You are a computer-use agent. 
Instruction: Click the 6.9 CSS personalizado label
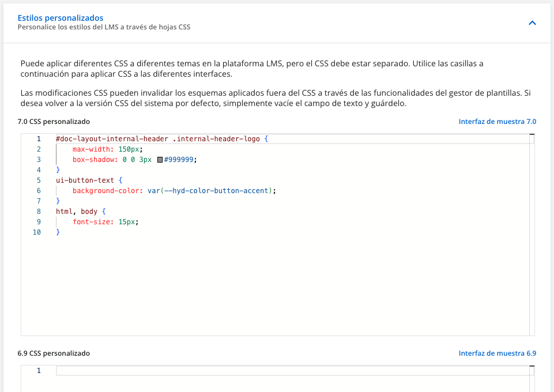click(54, 353)
